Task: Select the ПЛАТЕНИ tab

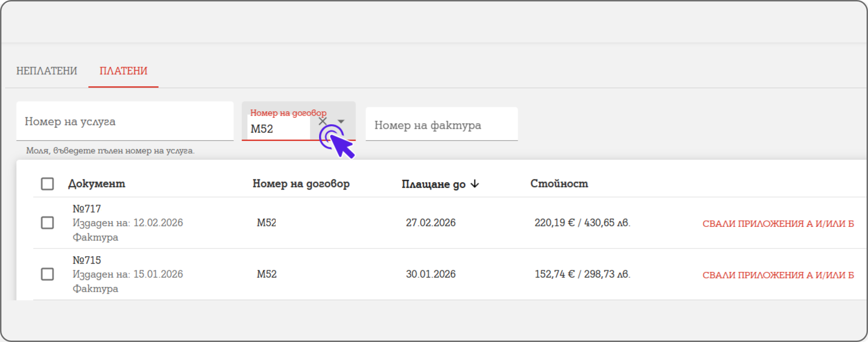Action: pyautogui.click(x=123, y=71)
